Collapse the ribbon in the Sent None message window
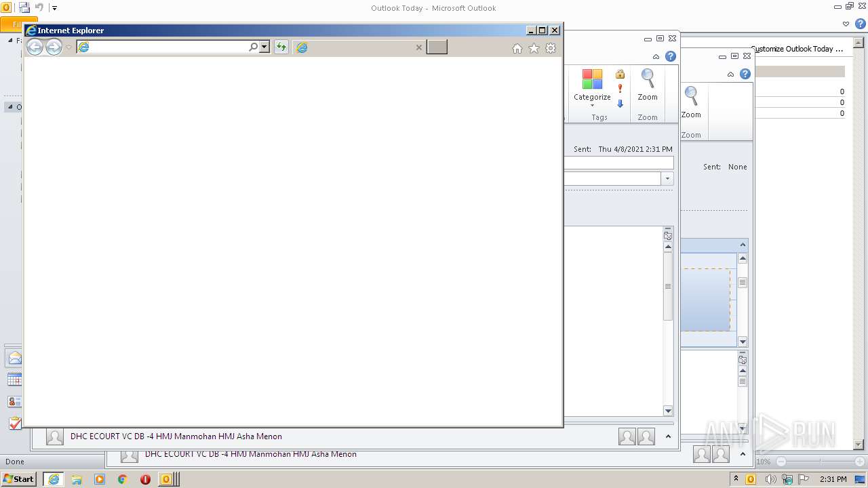The image size is (868, 488). coord(730,75)
